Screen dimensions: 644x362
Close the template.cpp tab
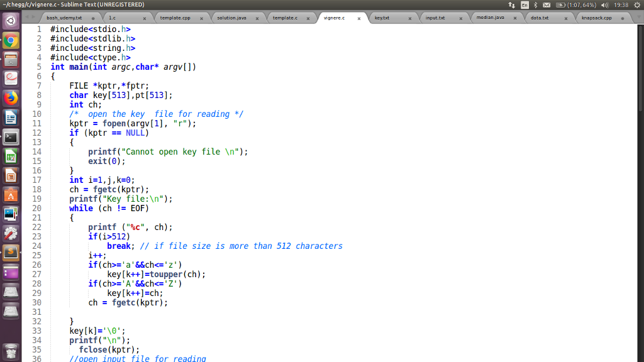pyautogui.click(x=201, y=18)
